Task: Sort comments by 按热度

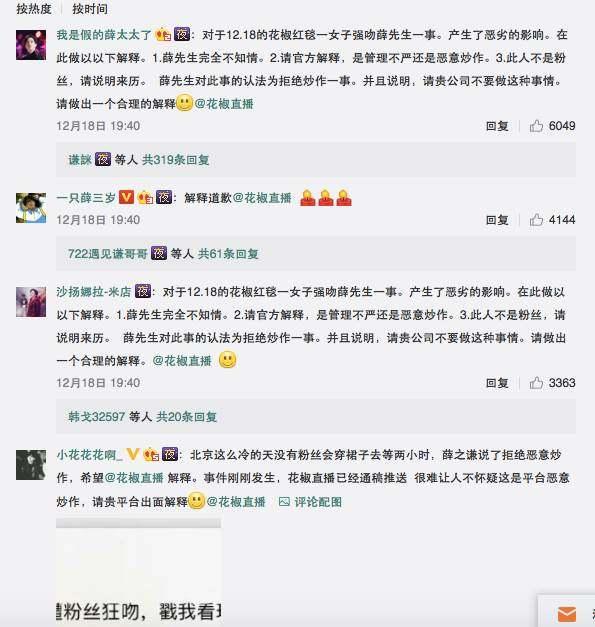Action: click(x=34, y=9)
